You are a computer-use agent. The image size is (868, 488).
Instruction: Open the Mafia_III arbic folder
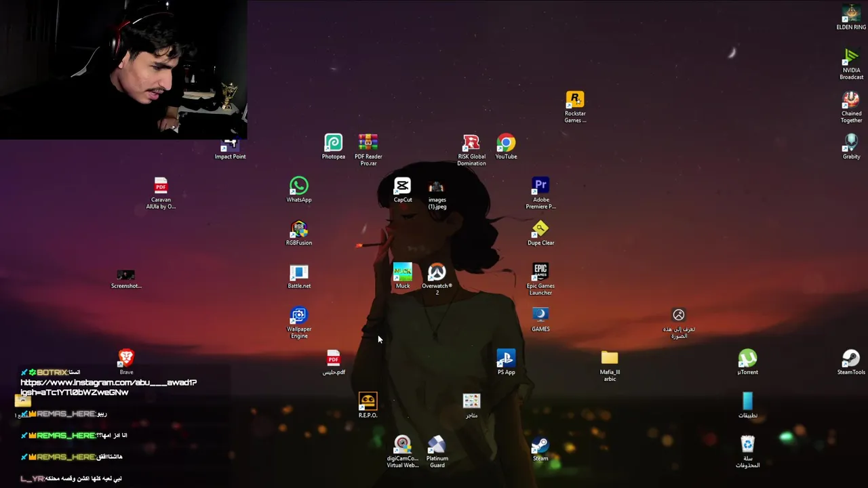pyautogui.click(x=610, y=365)
